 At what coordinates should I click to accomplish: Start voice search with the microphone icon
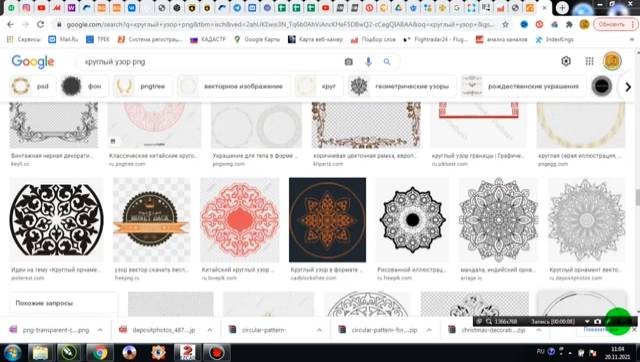pos(368,62)
